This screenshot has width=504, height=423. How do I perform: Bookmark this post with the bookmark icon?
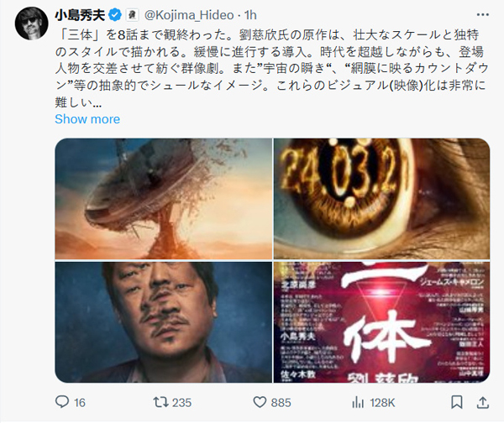456,402
